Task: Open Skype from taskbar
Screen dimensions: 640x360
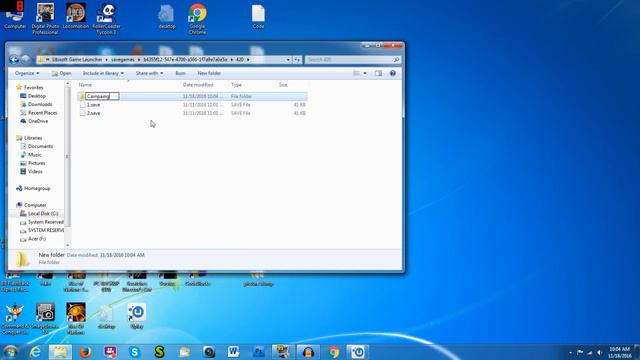Action: 134,352
